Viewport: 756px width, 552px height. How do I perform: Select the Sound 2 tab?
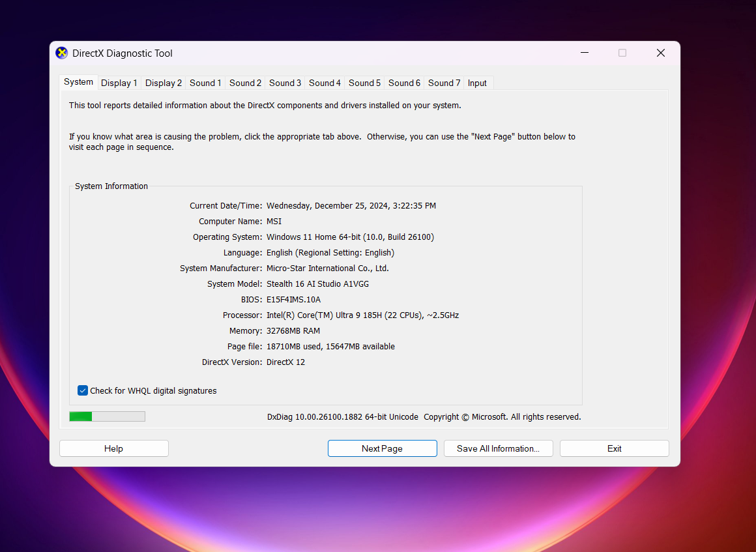tap(246, 83)
